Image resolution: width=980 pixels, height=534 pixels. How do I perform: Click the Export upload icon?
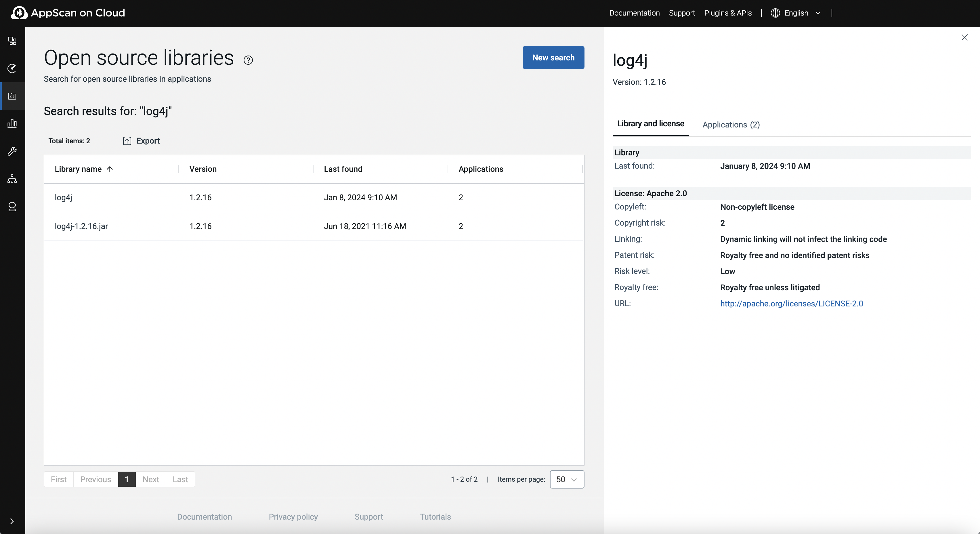(x=127, y=141)
